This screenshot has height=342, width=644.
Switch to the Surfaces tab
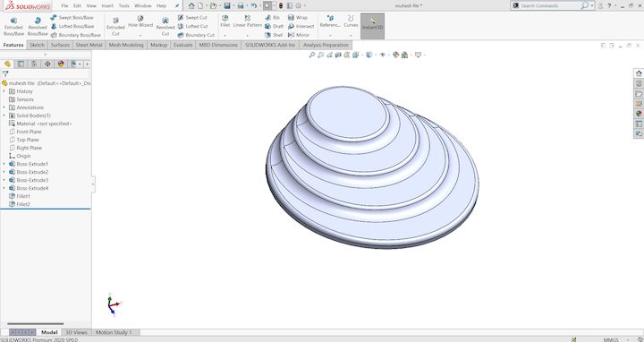tap(60, 45)
